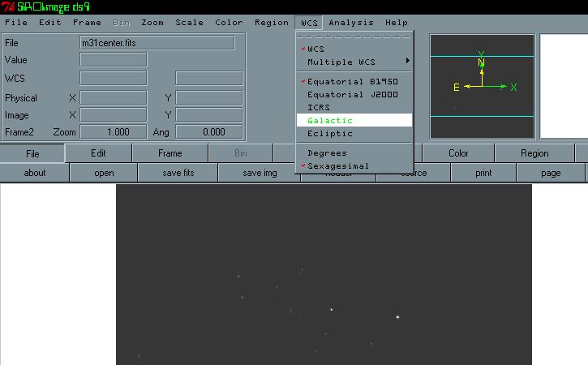The width and height of the screenshot is (588, 365).
Task: Select Sexagesimal coordinate format
Action: pos(354,165)
